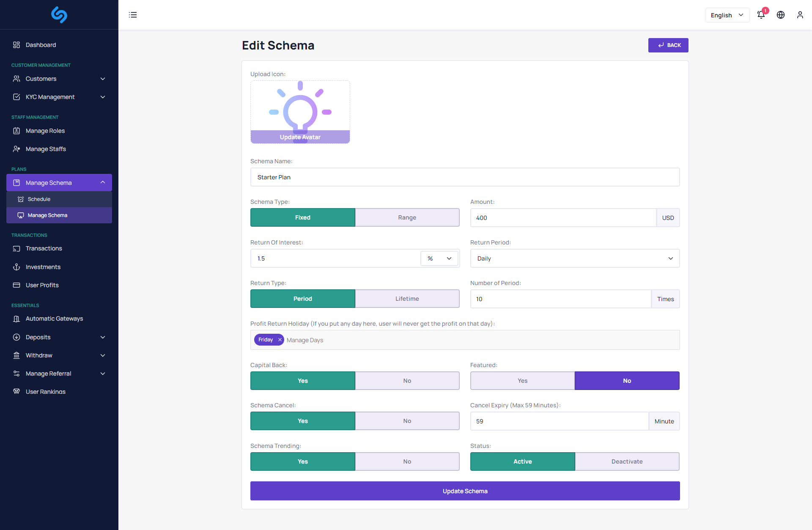Select Range schema type
This screenshot has width=812, height=530.
pyautogui.click(x=407, y=217)
